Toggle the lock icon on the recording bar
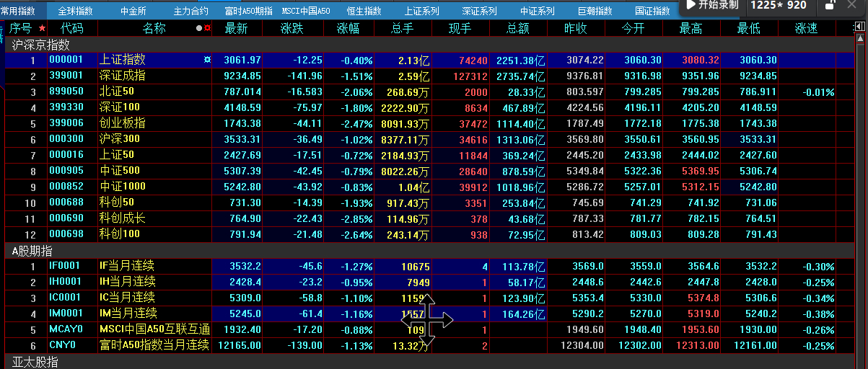 [x=830, y=5]
